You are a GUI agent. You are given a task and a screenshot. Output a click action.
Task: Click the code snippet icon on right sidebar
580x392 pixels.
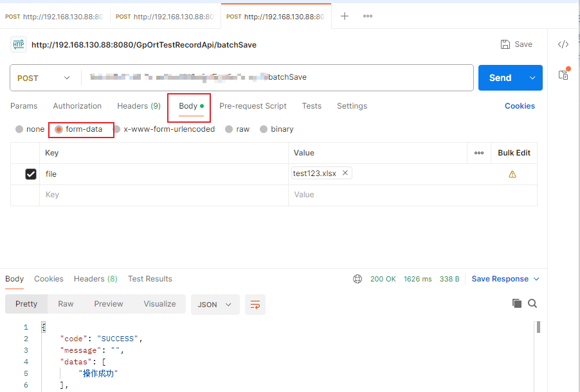point(563,44)
